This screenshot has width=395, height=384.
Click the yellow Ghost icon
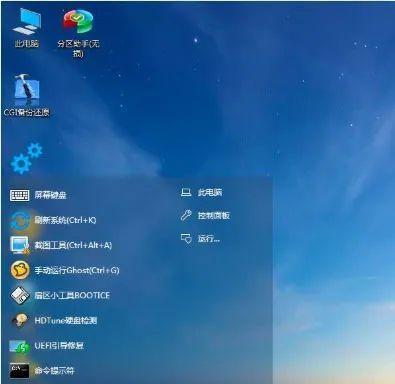pyautogui.click(x=20, y=270)
